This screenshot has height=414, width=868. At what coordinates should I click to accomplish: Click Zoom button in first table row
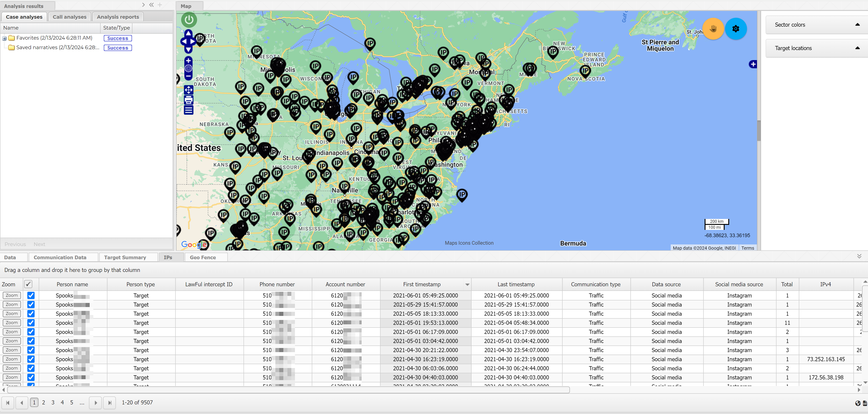11,295
